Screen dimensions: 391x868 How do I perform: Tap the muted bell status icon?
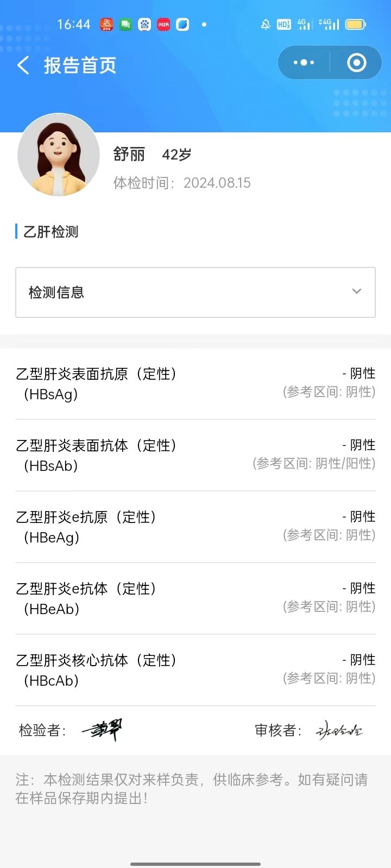266,24
